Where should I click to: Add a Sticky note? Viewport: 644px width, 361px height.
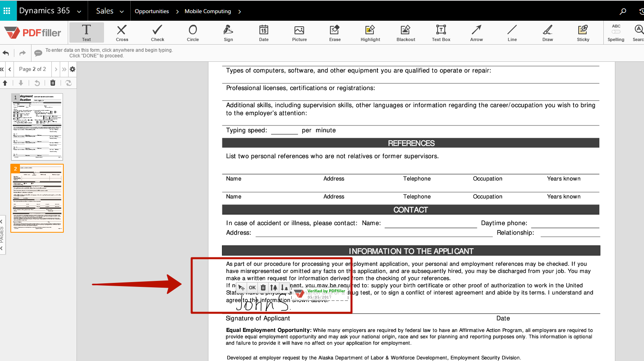[x=583, y=32]
